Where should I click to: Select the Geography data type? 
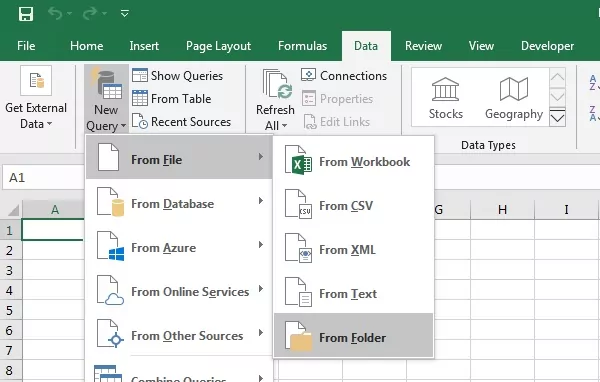[514, 98]
